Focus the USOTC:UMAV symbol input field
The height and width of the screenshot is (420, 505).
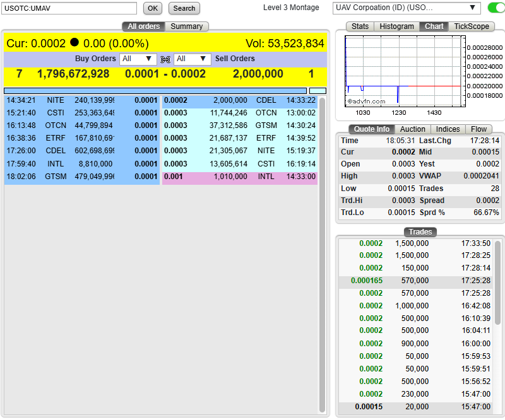(69, 8)
